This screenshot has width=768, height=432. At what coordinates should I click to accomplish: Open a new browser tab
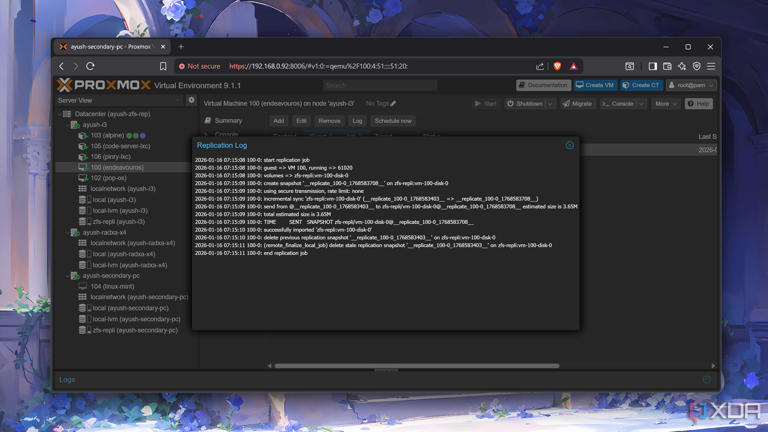[181, 47]
